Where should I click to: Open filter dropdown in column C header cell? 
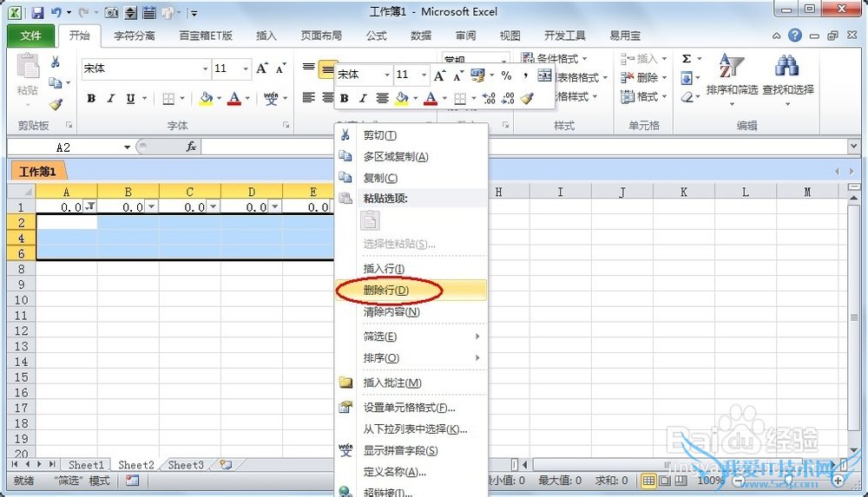tap(214, 207)
